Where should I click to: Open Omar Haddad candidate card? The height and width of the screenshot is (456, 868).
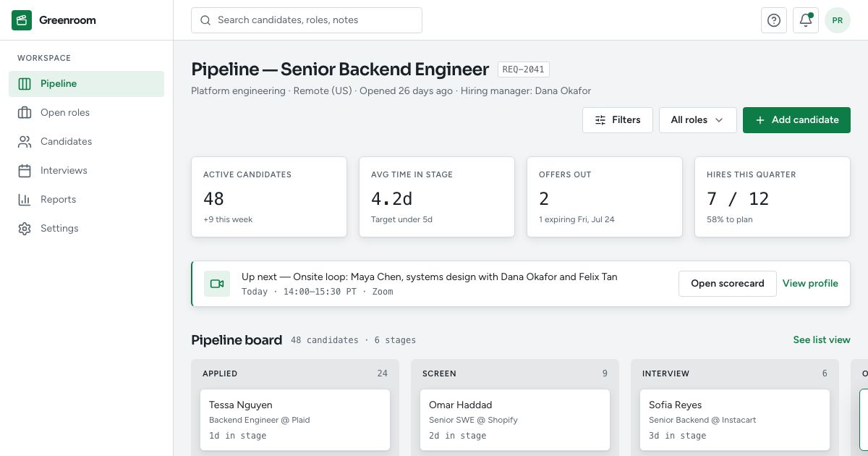pyautogui.click(x=515, y=420)
